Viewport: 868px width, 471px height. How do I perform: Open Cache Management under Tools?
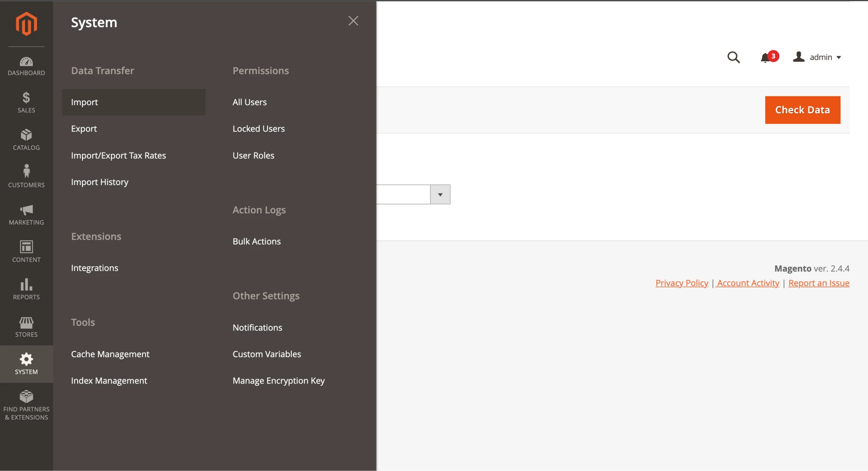(x=110, y=354)
